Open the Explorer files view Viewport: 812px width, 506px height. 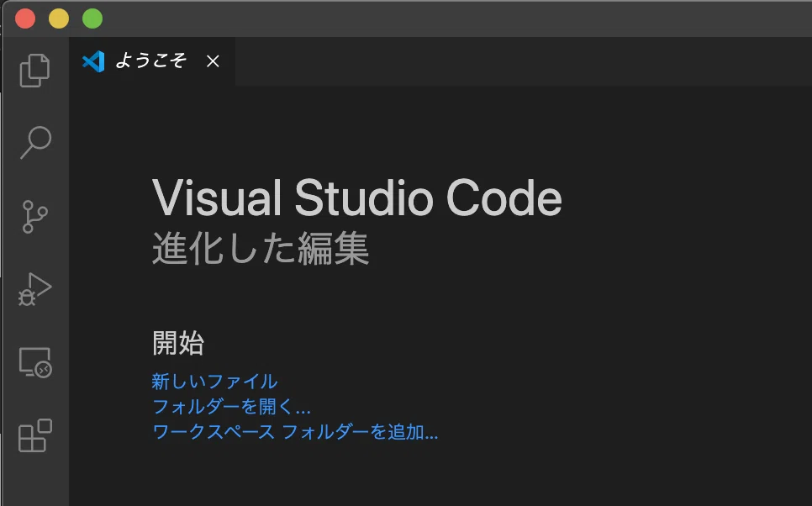click(34, 70)
